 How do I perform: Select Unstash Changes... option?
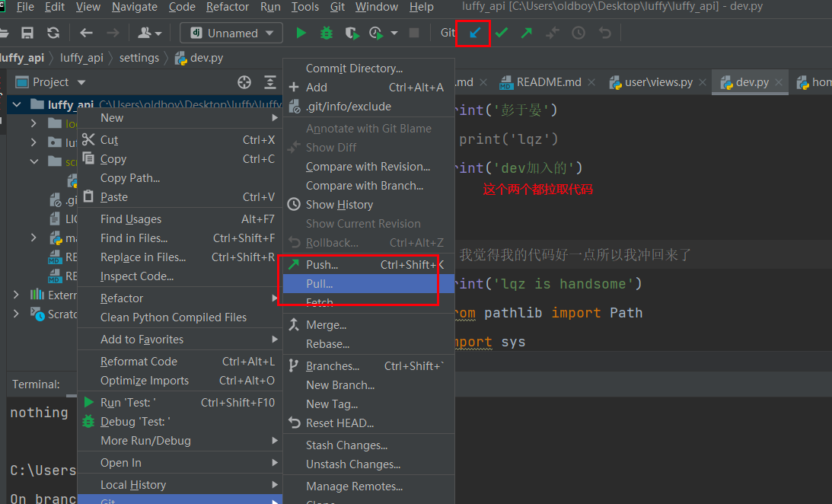(x=368, y=464)
